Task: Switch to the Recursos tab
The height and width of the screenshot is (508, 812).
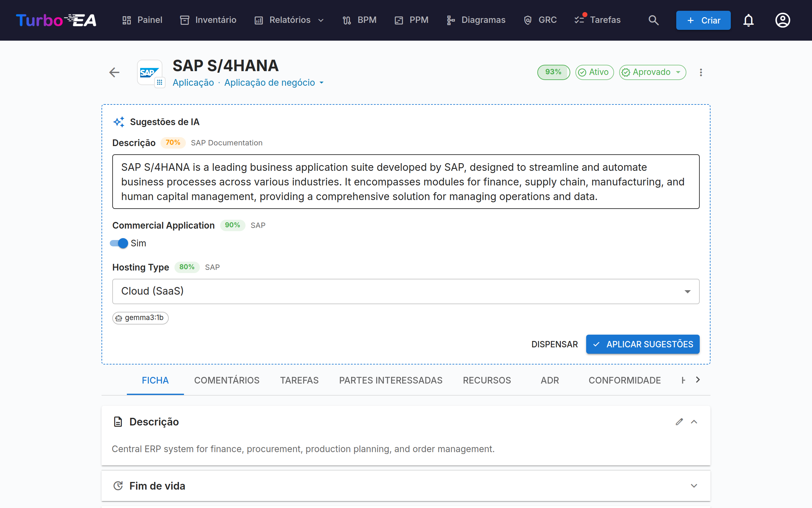Action: pos(487,380)
